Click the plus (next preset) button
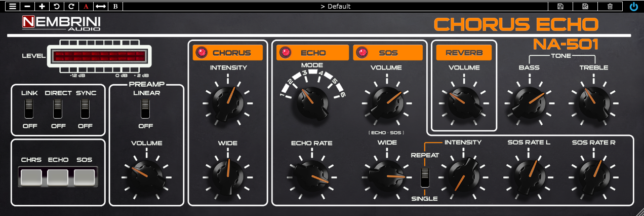 tap(42, 7)
